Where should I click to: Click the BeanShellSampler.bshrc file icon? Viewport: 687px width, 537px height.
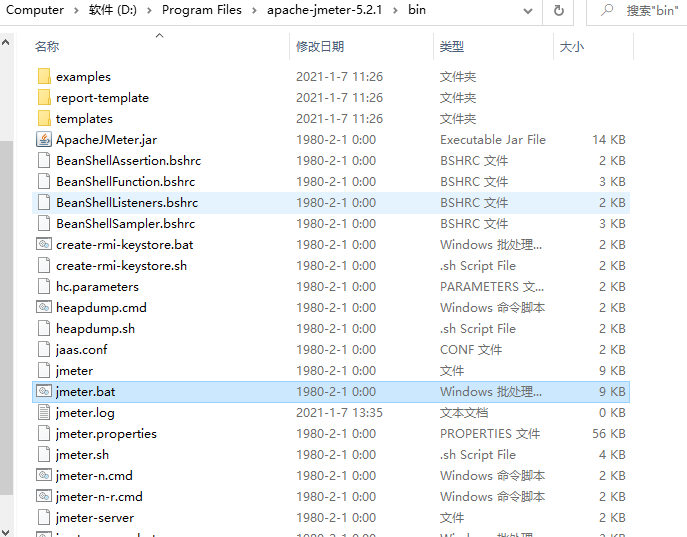point(44,223)
